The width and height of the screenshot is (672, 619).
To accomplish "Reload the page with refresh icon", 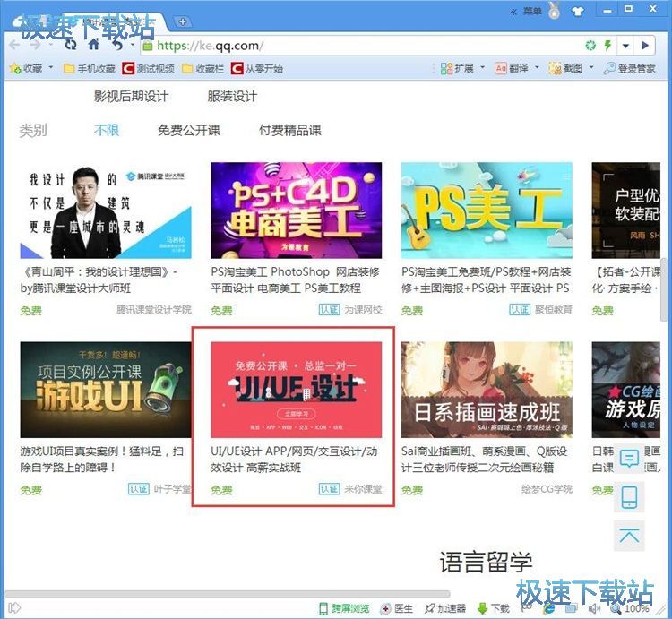I will click(71, 45).
